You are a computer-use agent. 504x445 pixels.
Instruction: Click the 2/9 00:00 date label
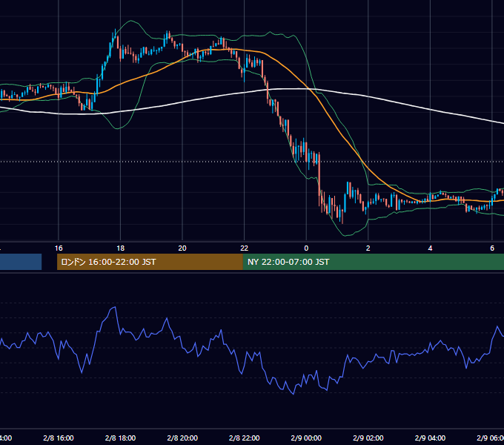(306, 438)
